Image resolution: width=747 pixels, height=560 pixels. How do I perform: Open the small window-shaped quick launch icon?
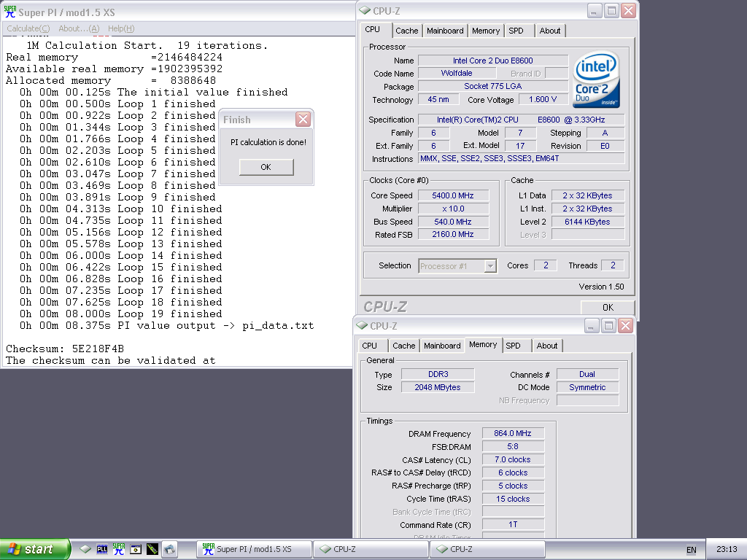136,549
